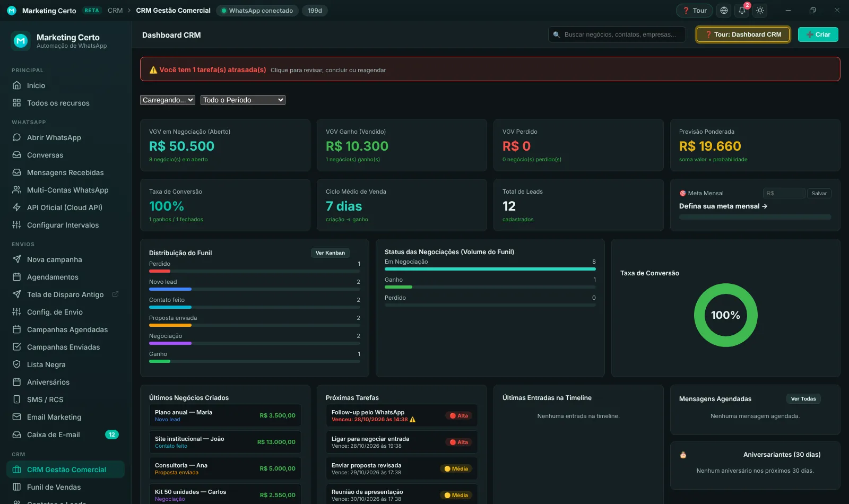The width and height of the screenshot is (849, 504).
Task: Click the API Oficial lightning icon
Action: 16,207
